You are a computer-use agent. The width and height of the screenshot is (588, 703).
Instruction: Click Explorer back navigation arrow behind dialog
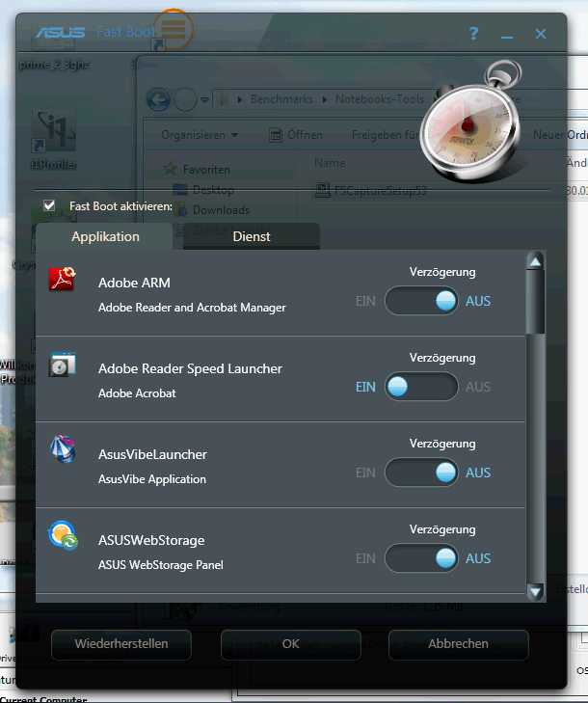[x=158, y=99]
